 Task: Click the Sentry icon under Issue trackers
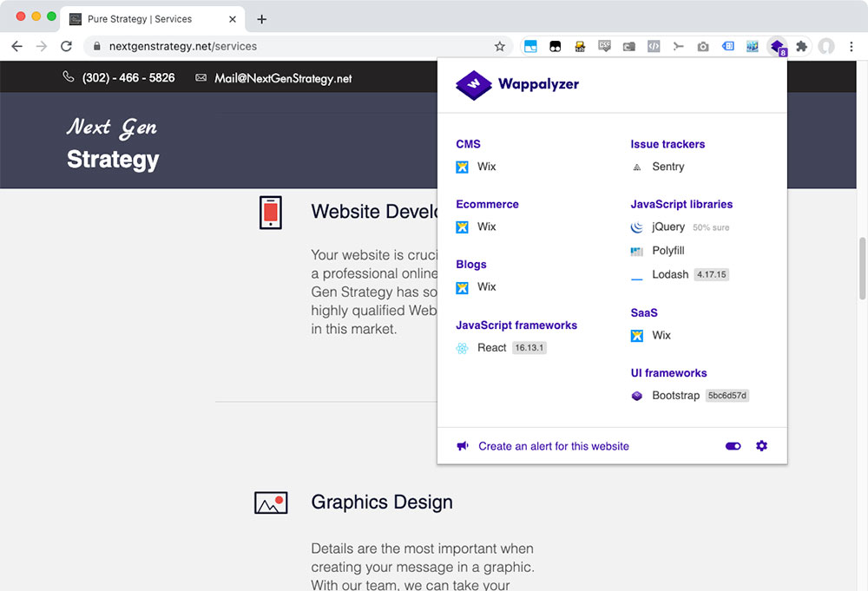click(x=637, y=167)
